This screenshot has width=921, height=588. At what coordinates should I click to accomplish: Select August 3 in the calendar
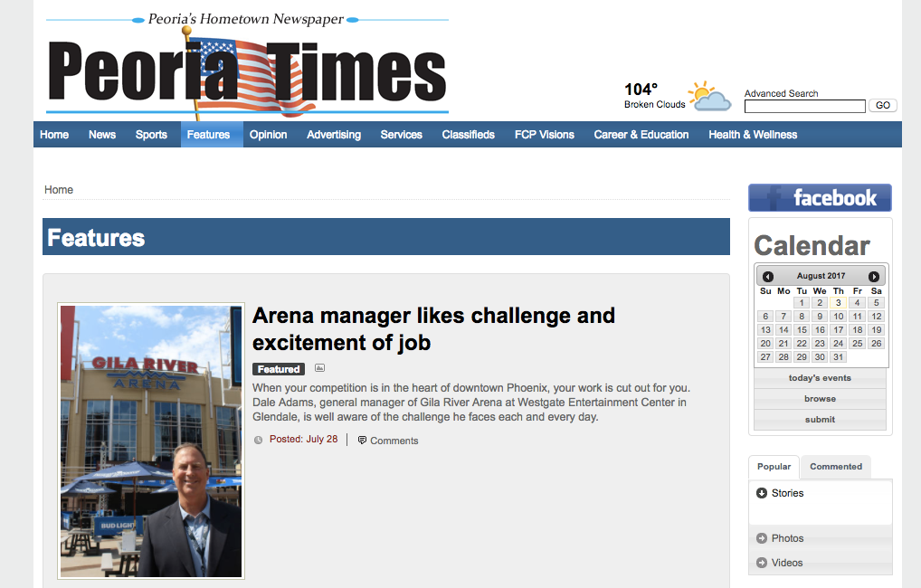(838, 303)
